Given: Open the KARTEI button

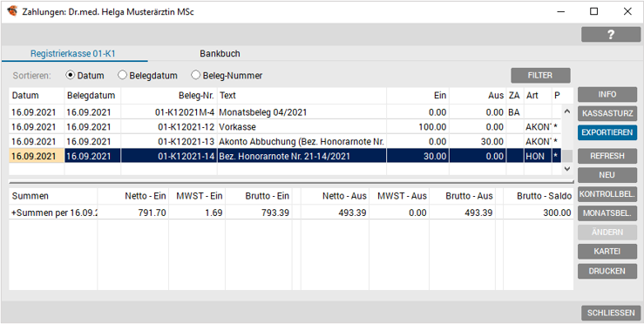Looking at the screenshot, I should tap(607, 252).
